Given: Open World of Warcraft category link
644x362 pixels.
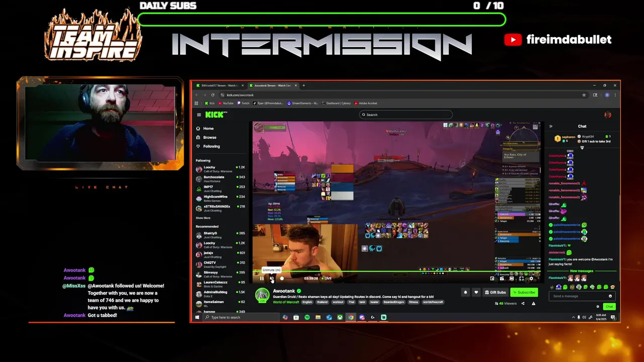Looking at the screenshot, I should 286,302.
